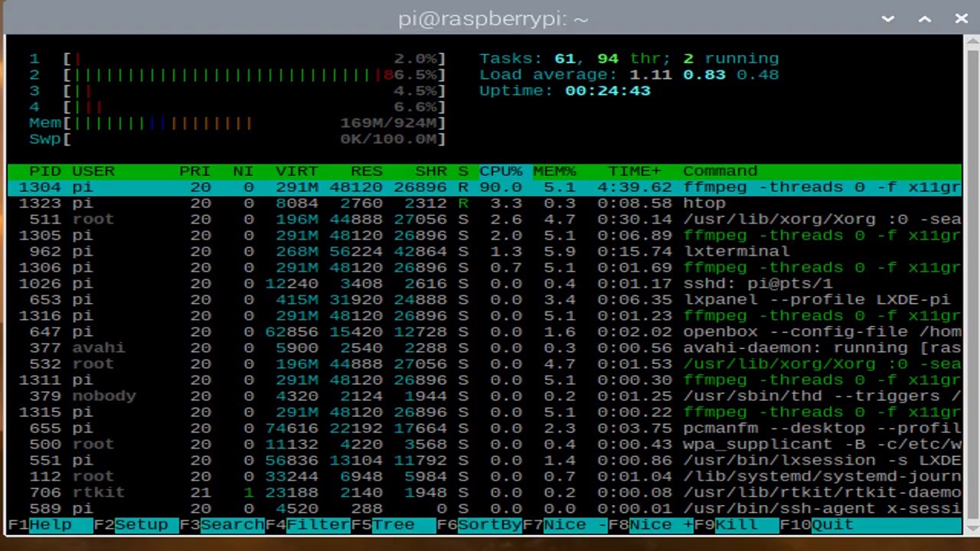
Task: Click the Load average text
Action: click(629, 75)
